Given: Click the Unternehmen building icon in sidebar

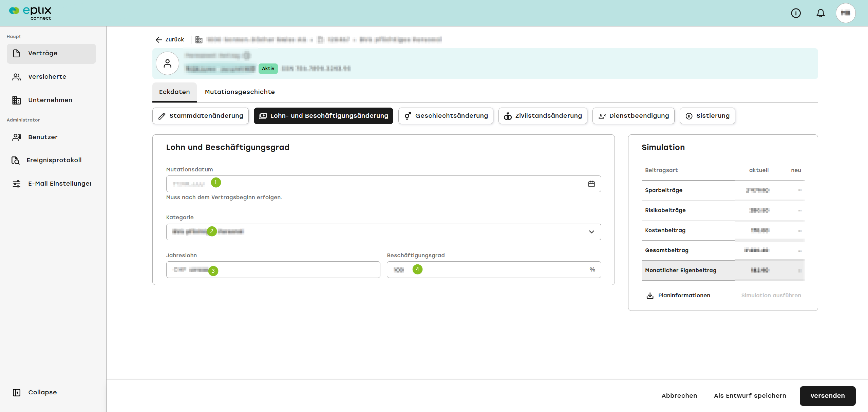Looking at the screenshot, I should [16, 100].
